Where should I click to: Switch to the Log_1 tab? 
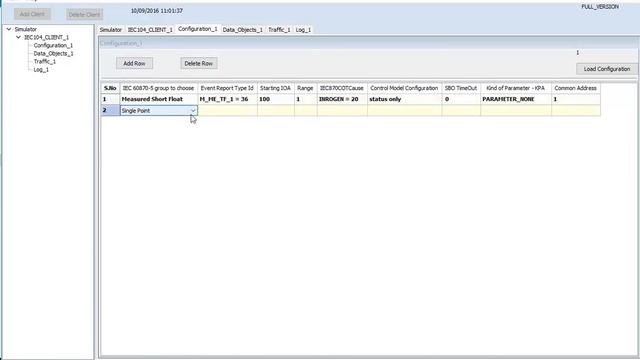point(303,30)
